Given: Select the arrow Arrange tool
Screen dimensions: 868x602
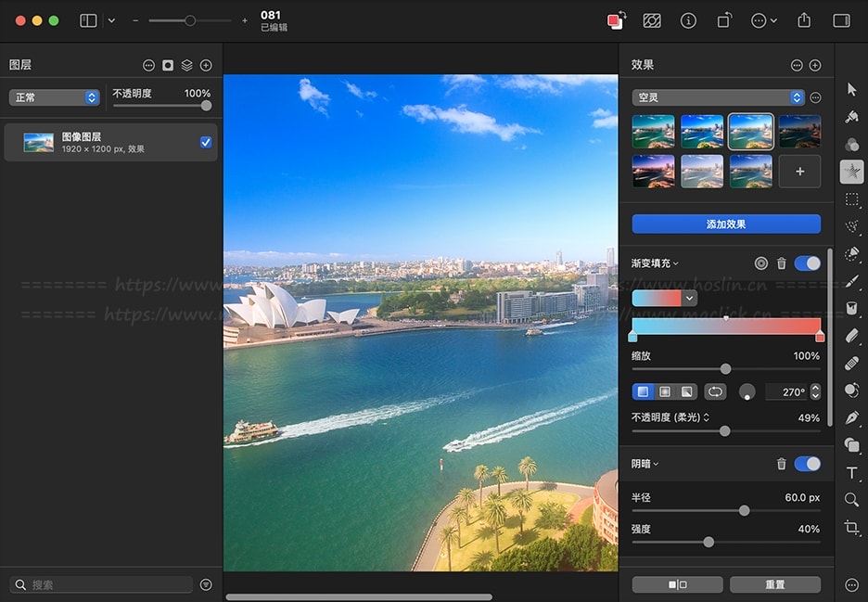Looking at the screenshot, I should 851,89.
